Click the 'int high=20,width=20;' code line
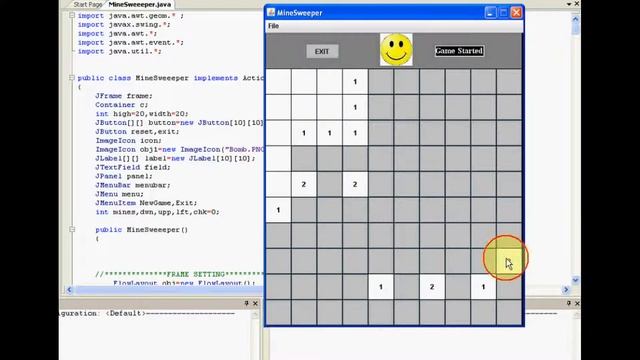This screenshot has width=640, height=360. pos(142,114)
